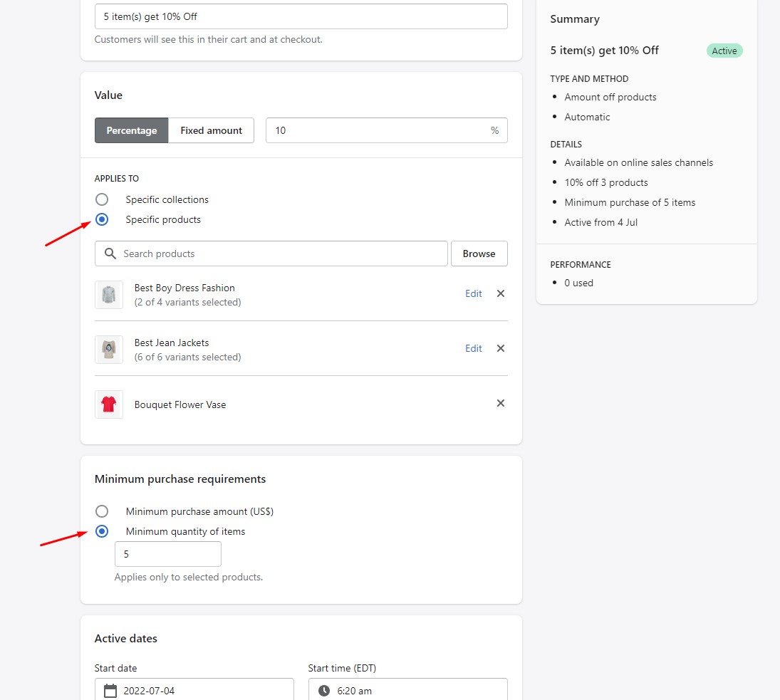Click '10% off 3 products' summary line

[x=606, y=182]
